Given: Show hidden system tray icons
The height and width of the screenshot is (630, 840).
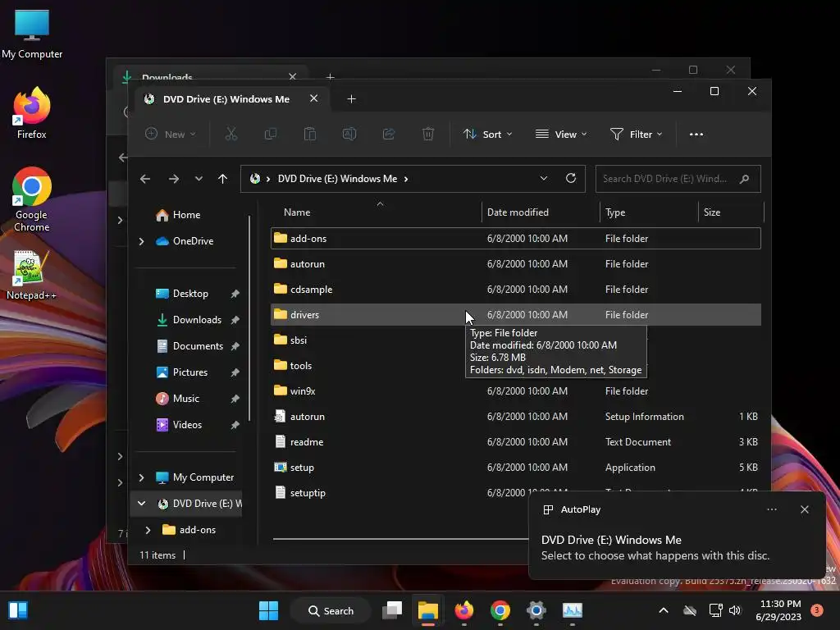Looking at the screenshot, I should [x=663, y=610].
